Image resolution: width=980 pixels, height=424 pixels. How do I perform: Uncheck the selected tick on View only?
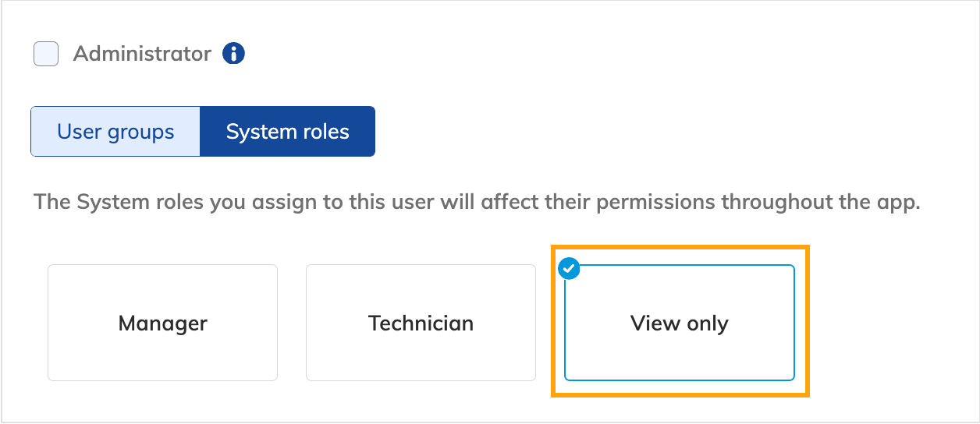tap(570, 269)
